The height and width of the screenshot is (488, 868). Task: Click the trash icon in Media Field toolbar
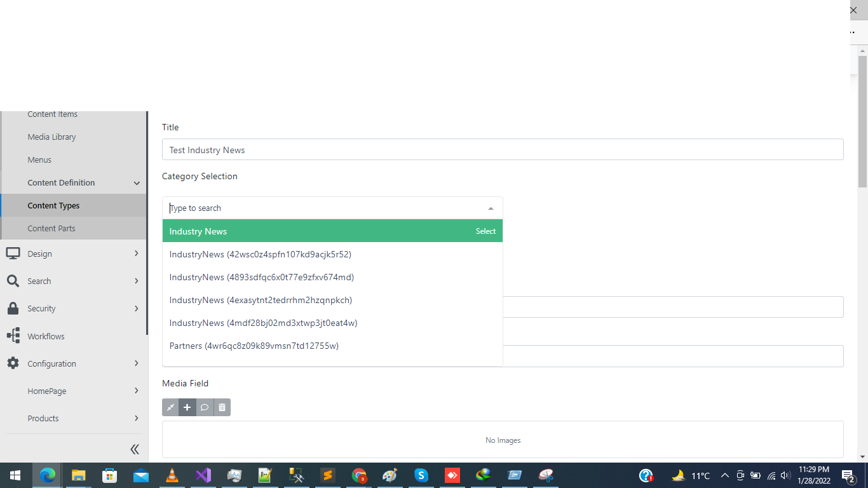coord(222,407)
